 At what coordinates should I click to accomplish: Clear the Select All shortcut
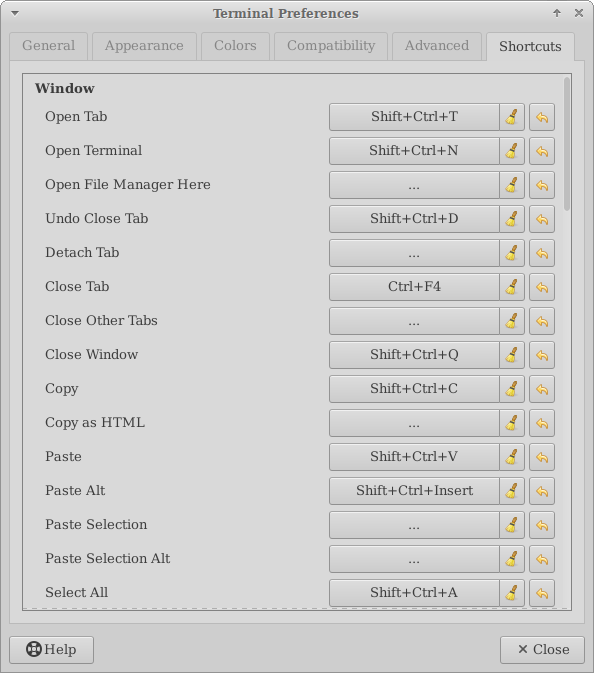[x=512, y=593]
